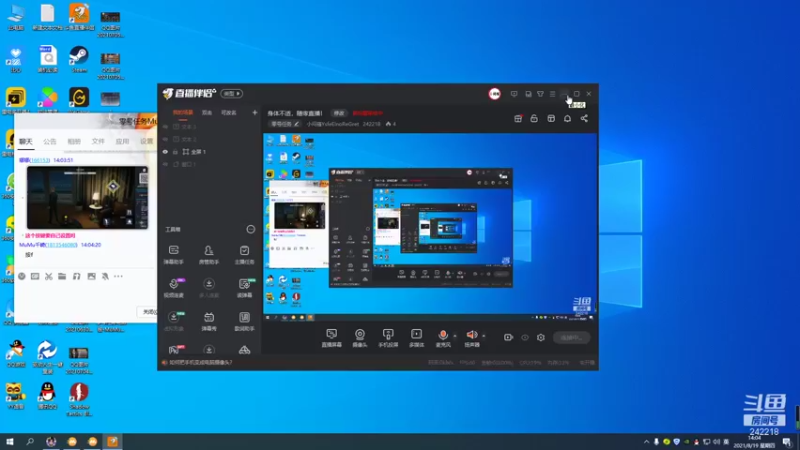Open the share icon in stream header
The width and height of the screenshot is (800, 450).
point(584,118)
